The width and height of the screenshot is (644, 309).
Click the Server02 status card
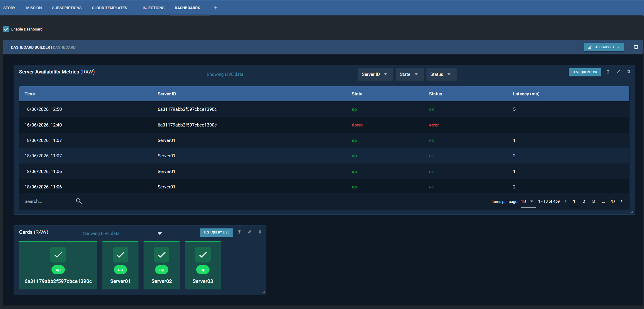pyautogui.click(x=162, y=265)
